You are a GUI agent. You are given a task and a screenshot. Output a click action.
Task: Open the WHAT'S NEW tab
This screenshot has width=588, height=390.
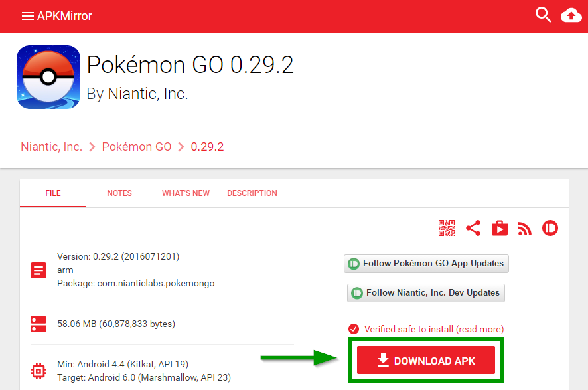(186, 193)
